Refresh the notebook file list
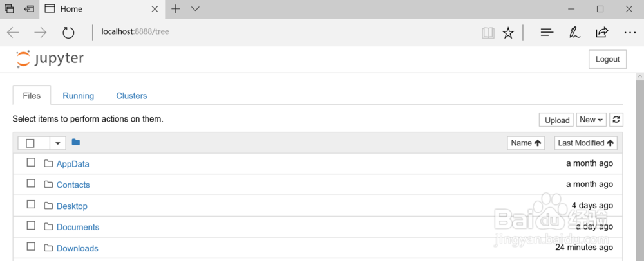The height and width of the screenshot is (261, 644). click(x=616, y=120)
